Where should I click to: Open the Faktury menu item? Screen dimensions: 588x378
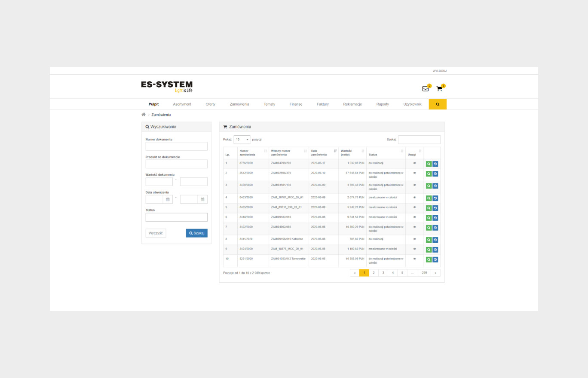[322, 104]
